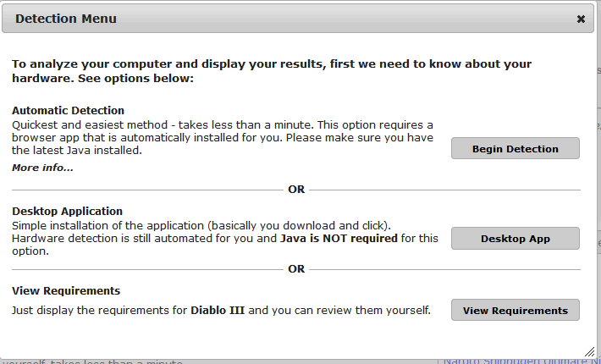Click the "Just display the requirements" sentence

coord(221,310)
